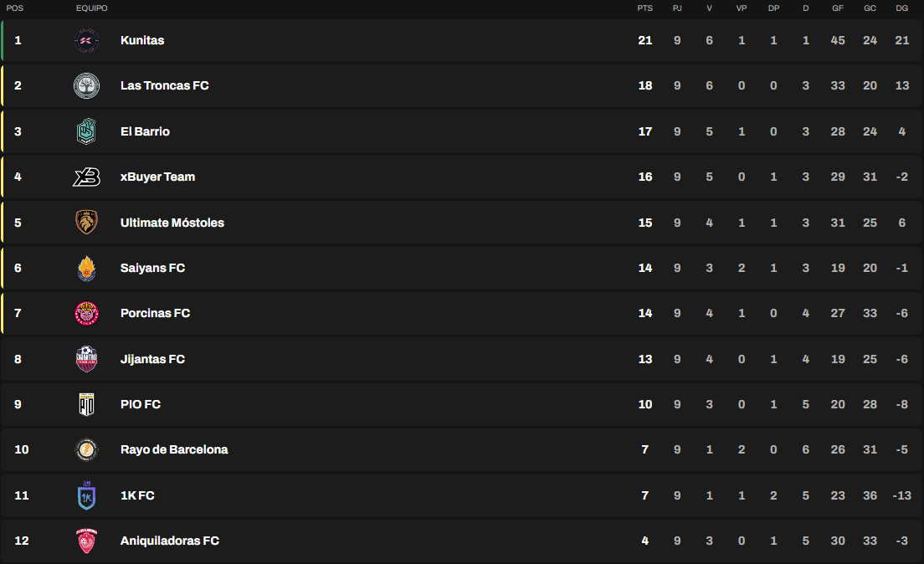924x564 pixels.
Task: Click the Aniquiladoras FC red crest
Action: click(x=87, y=541)
